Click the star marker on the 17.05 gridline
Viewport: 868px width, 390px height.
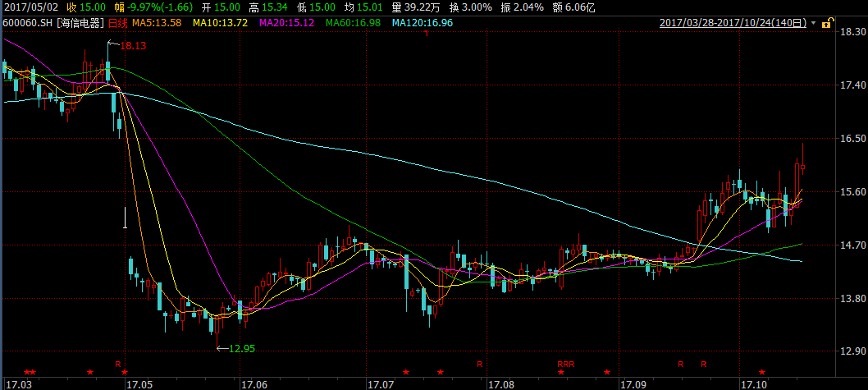(125, 372)
